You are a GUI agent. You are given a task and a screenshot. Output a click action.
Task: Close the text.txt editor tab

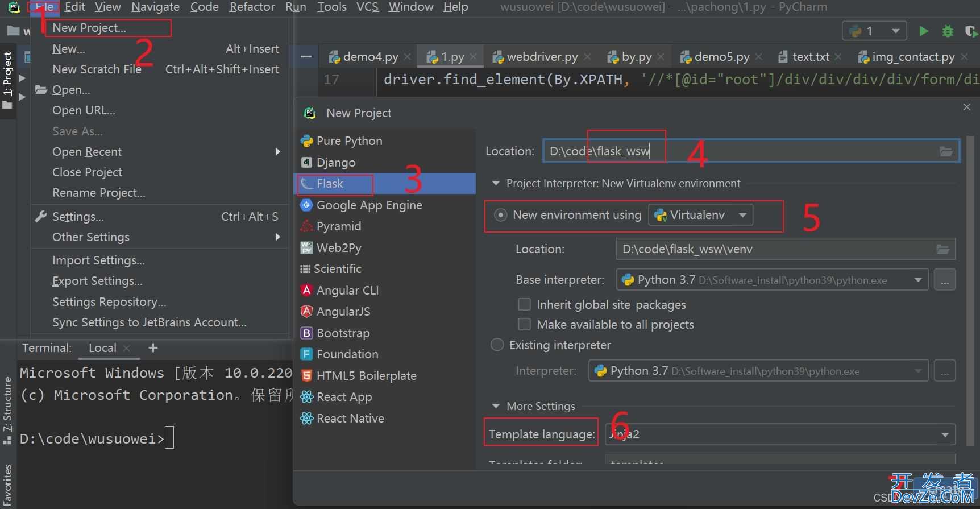(838, 57)
